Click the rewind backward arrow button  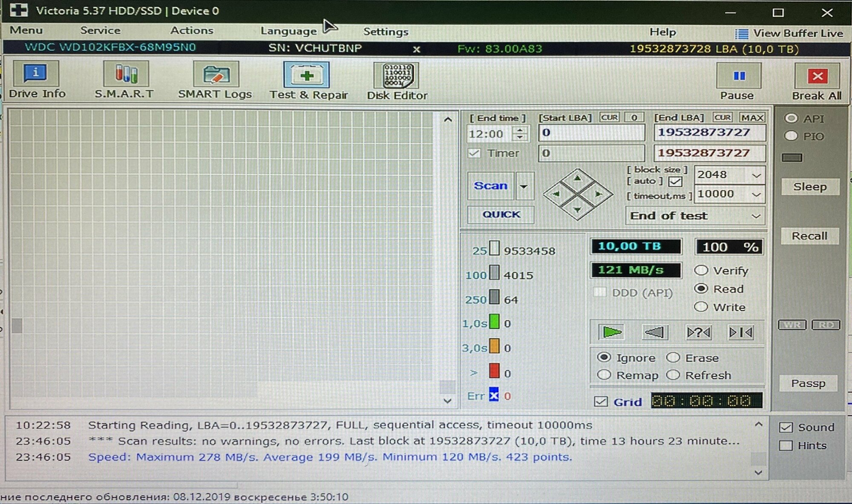tap(655, 332)
